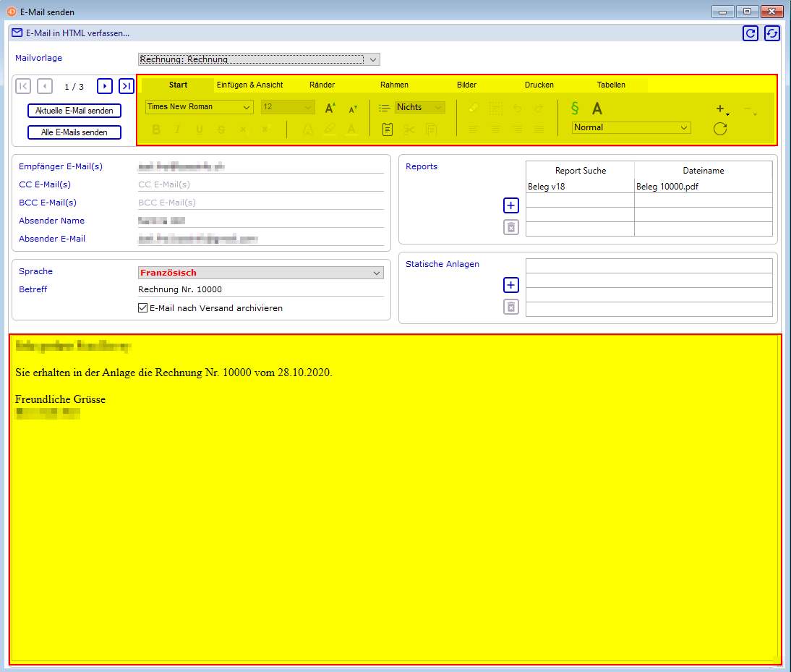Open the Normal paragraph style dropdown
The width and height of the screenshot is (791, 672).
tap(683, 127)
